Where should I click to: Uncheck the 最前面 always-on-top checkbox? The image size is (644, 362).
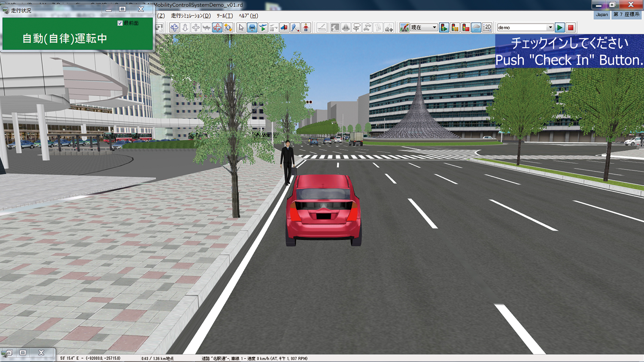click(x=120, y=23)
